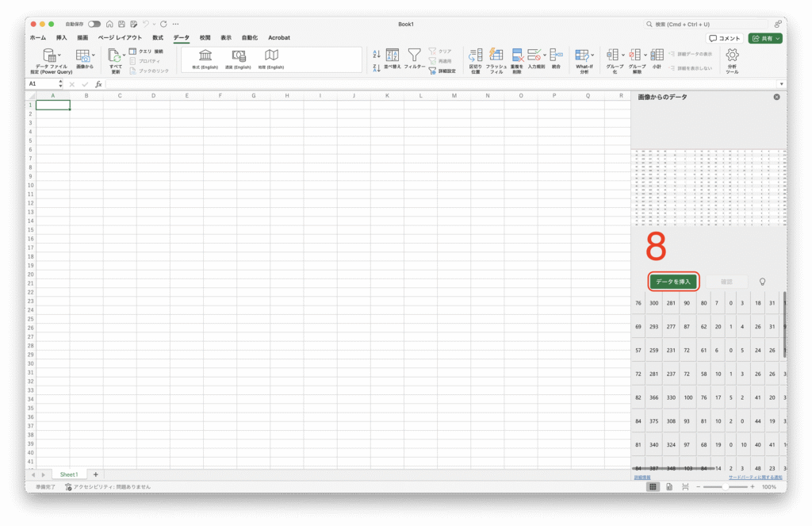This screenshot has height=526, width=812.
Task: Click the コメント button
Action: [x=725, y=38]
